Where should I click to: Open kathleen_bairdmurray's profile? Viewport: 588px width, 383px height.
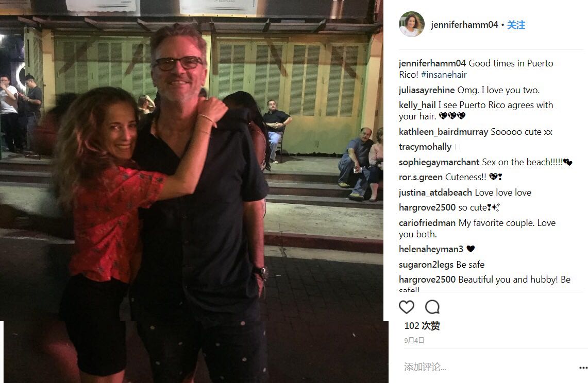444,132
